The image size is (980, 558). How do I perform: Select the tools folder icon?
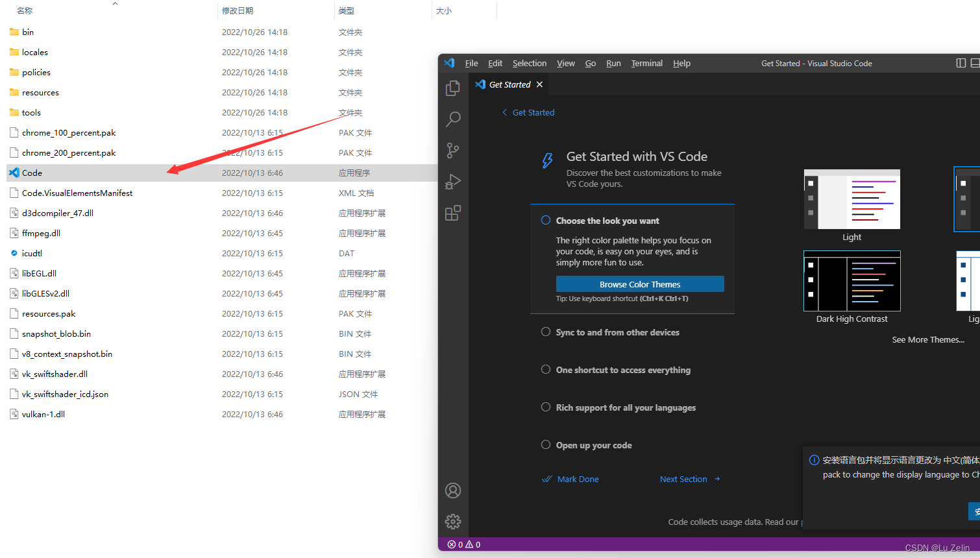click(14, 112)
